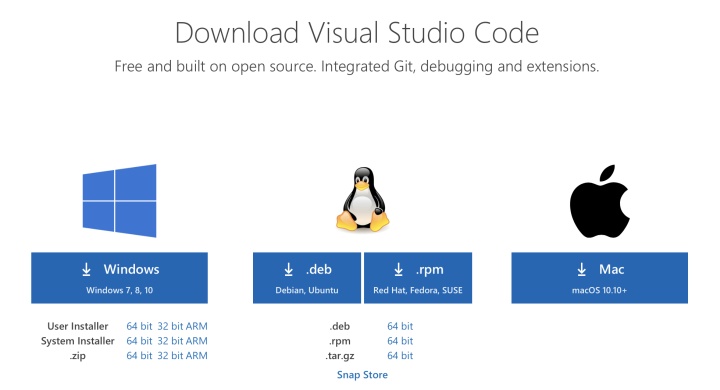Open the User Installer 64 bit link

[139, 326]
